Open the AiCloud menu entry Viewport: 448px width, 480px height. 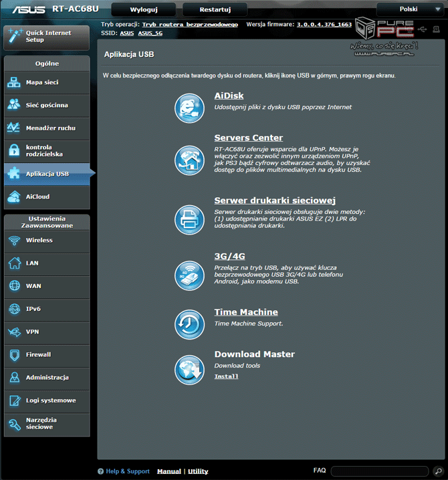[47, 197]
